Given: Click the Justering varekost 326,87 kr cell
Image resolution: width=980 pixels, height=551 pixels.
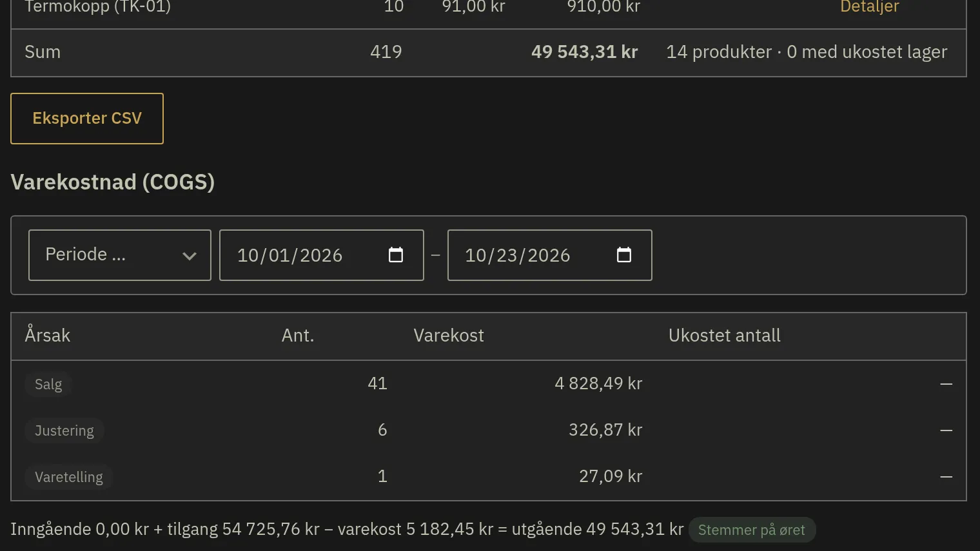Looking at the screenshot, I should pyautogui.click(x=605, y=430).
